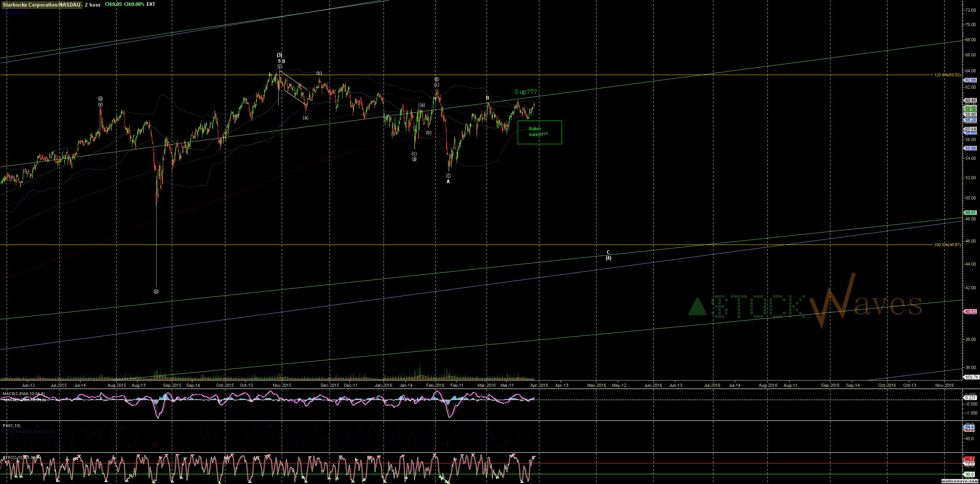
Task: Click the wave B label near Mar-2016
Action: point(487,98)
